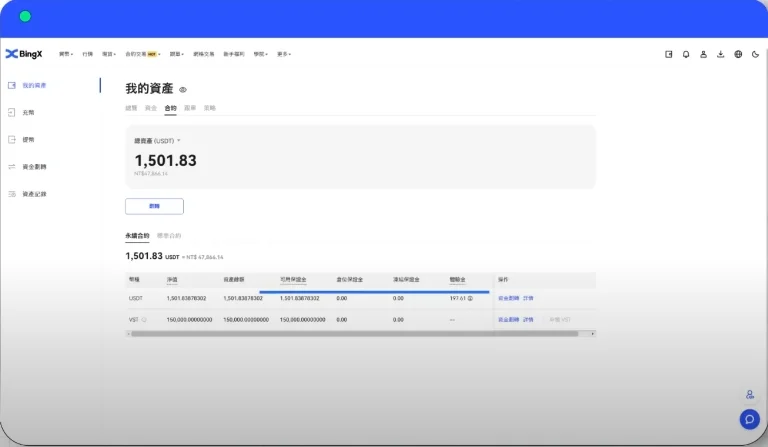Click the 197.61 bonus value
Viewport: 768px width, 447px height.
pos(457,298)
